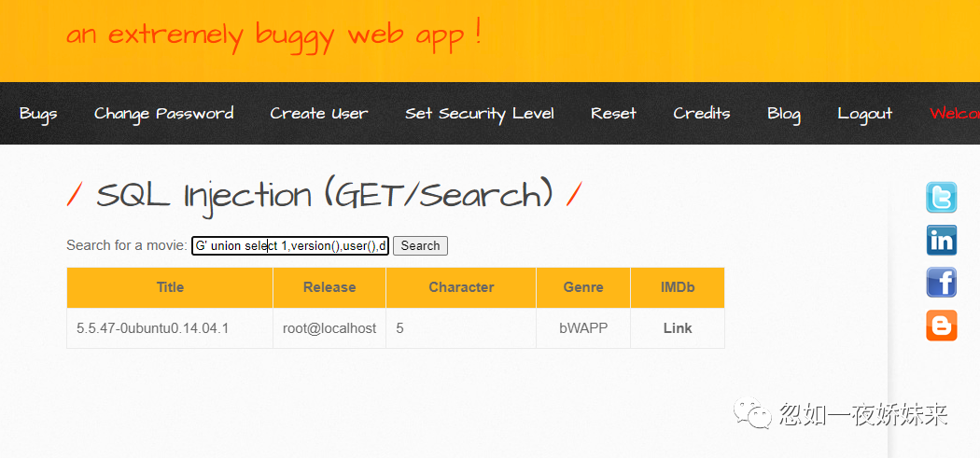Click the Character column header
This screenshot has width=980, height=458.
pos(461,287)
